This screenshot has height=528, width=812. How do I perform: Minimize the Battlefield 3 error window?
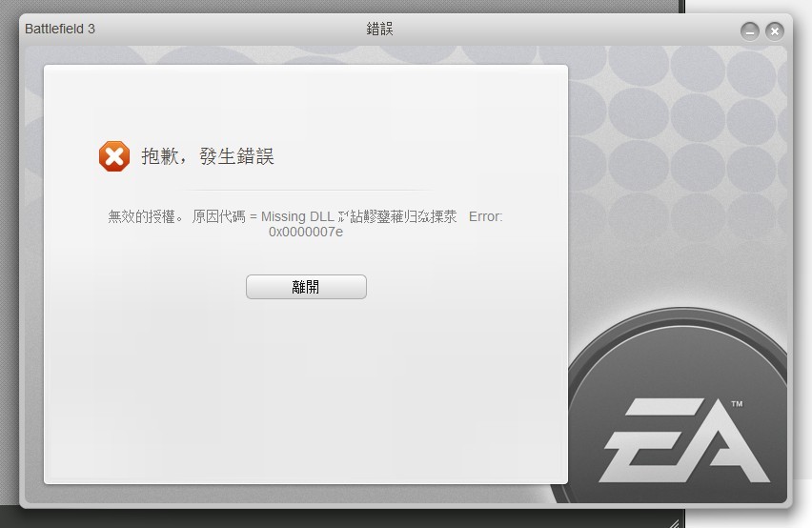tap(750, 31)
